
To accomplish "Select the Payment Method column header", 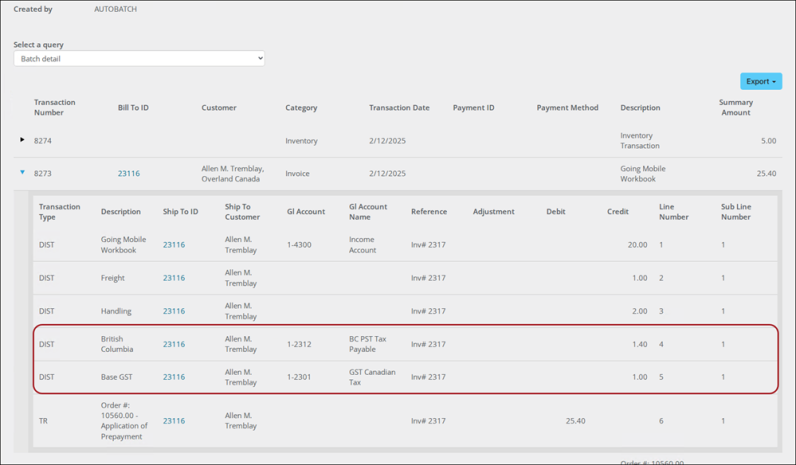I will (x=567, y=108).
